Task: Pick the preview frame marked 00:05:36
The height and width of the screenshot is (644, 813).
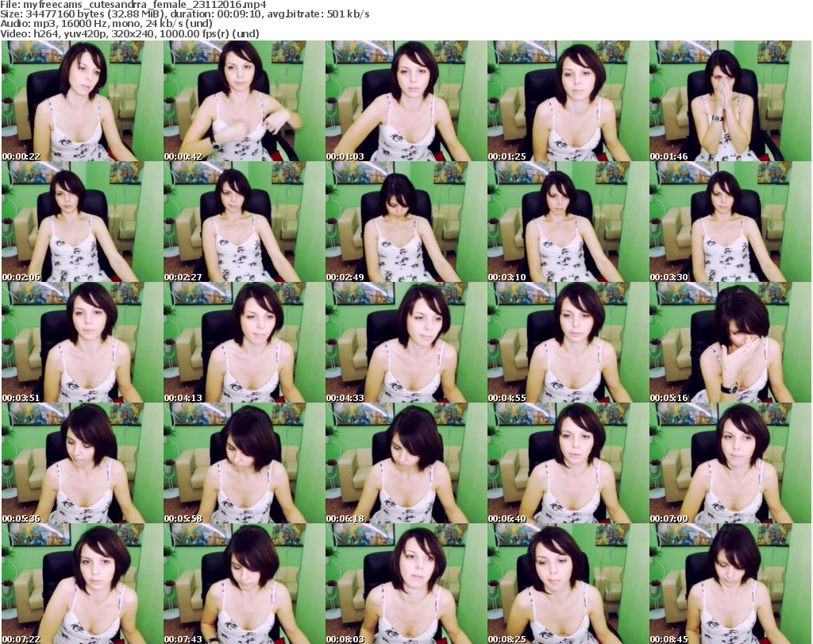Action: coord(82,463)
